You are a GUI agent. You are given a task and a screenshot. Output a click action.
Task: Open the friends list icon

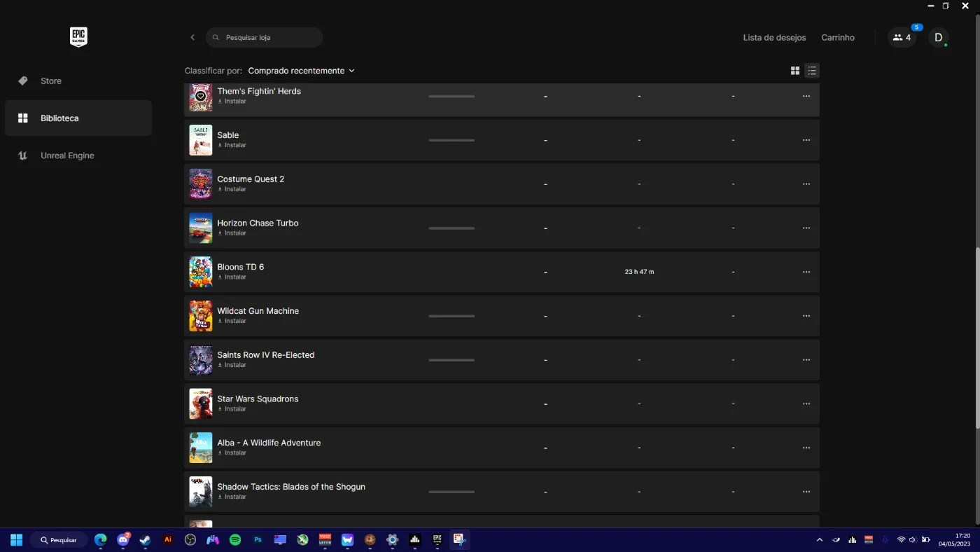point(902,38)
